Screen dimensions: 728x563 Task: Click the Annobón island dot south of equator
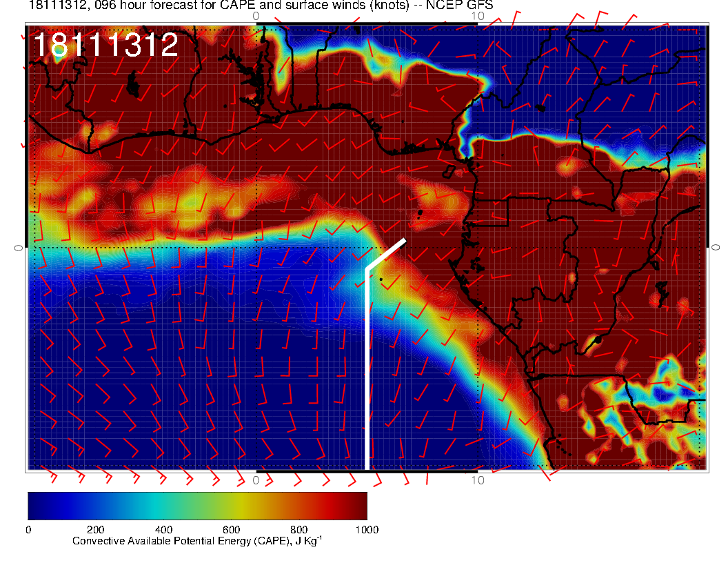click(381, 279)
